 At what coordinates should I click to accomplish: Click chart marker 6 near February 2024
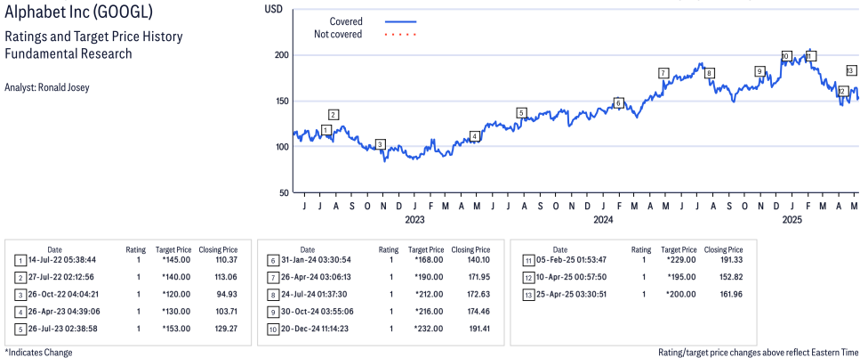[x=619, y=103]
